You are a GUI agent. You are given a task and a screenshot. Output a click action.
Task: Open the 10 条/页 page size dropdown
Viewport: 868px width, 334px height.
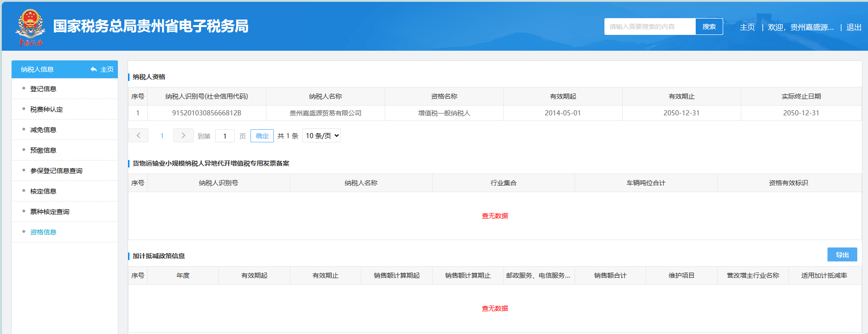tap(321, 136)
